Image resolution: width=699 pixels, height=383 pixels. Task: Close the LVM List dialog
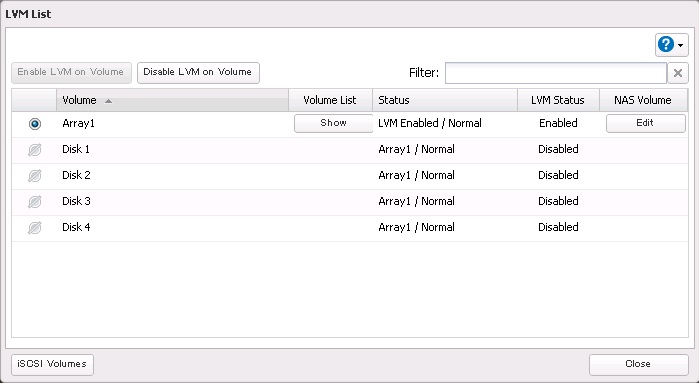pos(638,365)
